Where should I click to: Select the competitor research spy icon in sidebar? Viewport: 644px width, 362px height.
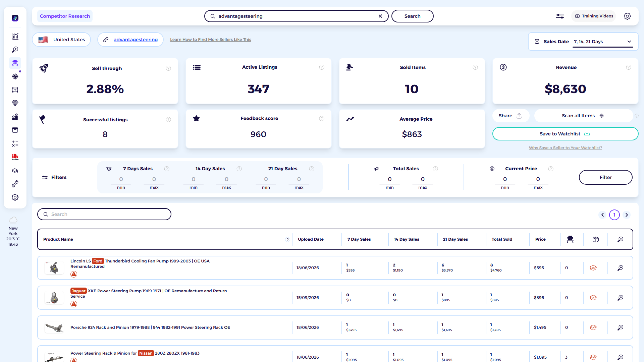[x=15, y=63]
